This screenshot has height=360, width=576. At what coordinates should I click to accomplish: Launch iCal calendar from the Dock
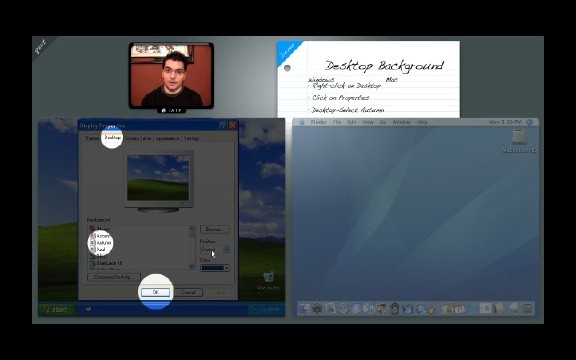(x=459, y=309)
